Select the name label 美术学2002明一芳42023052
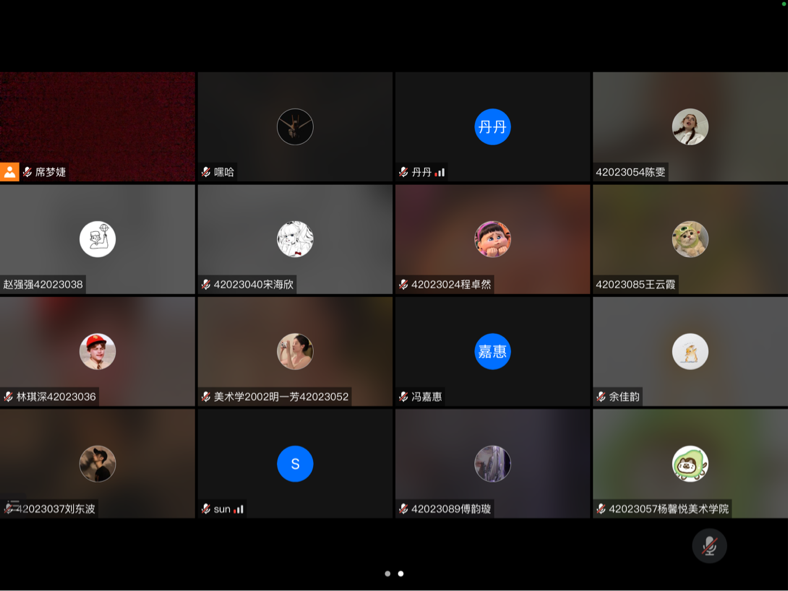 (x=281, y=397)
